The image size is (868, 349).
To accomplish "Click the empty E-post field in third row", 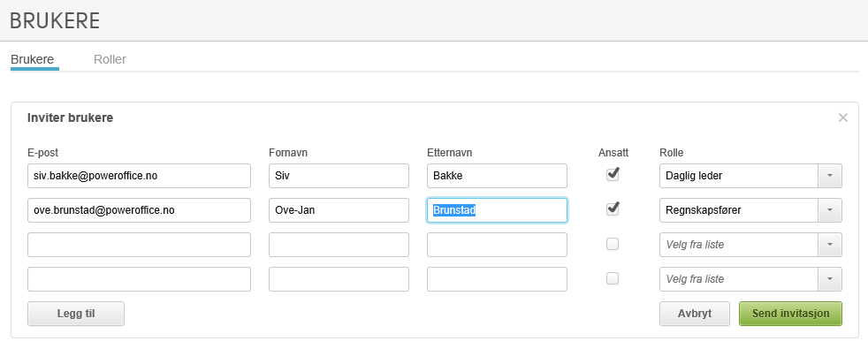I will [x=139, y=245].
